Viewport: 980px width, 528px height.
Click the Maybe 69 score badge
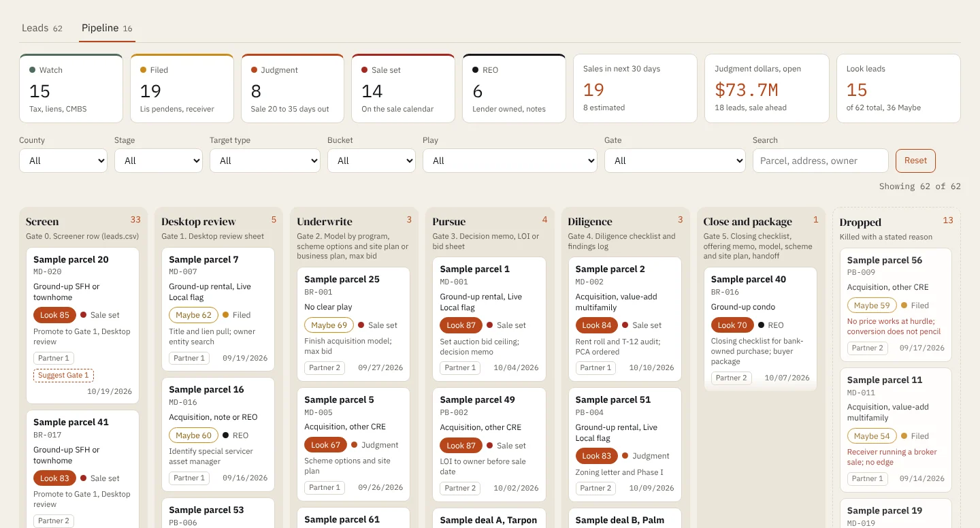[329, 325]
